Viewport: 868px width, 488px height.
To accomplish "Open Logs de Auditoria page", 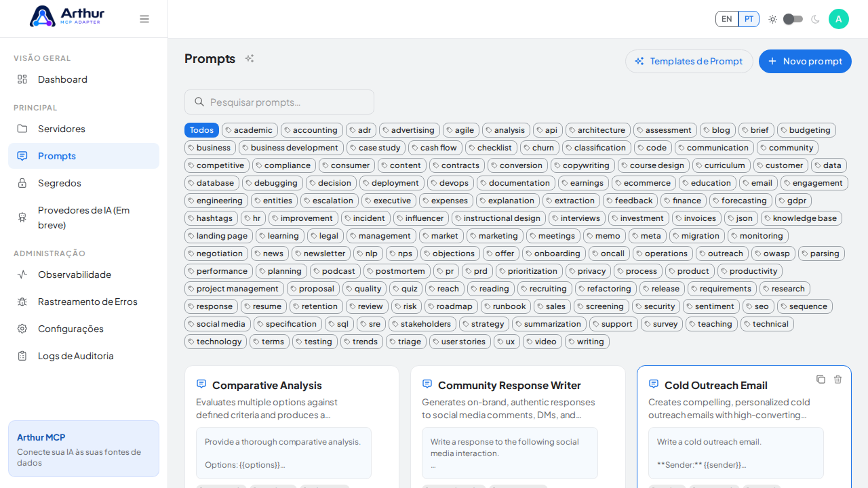I will pyautogui.click(x=83, y=356).
